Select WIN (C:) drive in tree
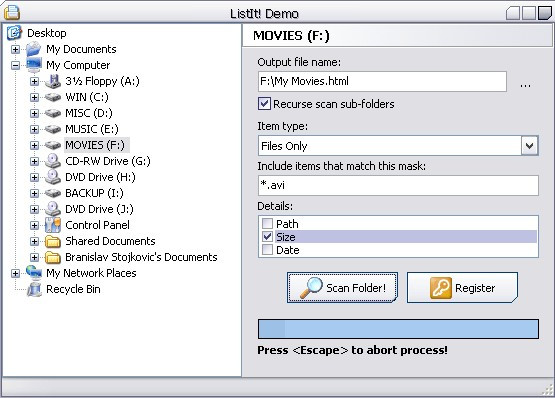The image size is (555, 398). [x=87, y=97]
